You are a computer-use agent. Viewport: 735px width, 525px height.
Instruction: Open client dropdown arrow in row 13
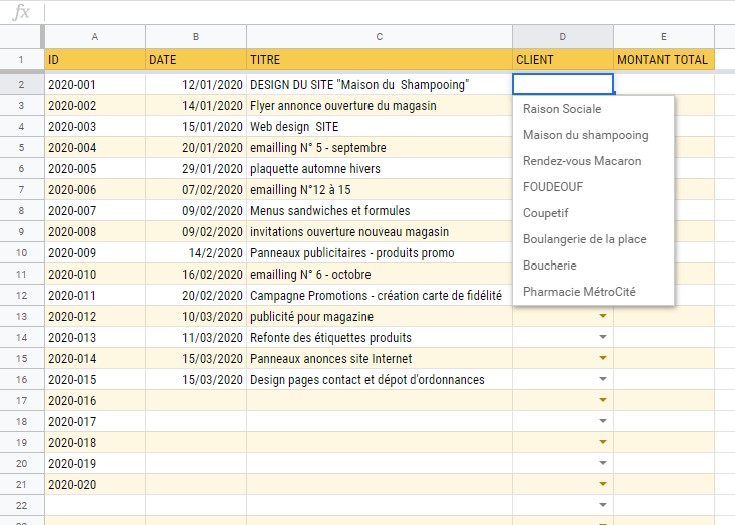tap(603, 316)
